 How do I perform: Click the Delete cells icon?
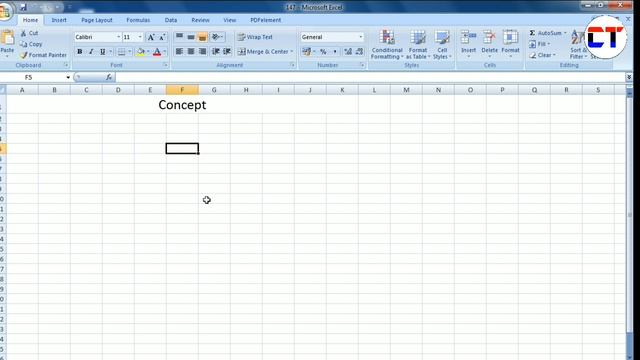click(489, 38)
